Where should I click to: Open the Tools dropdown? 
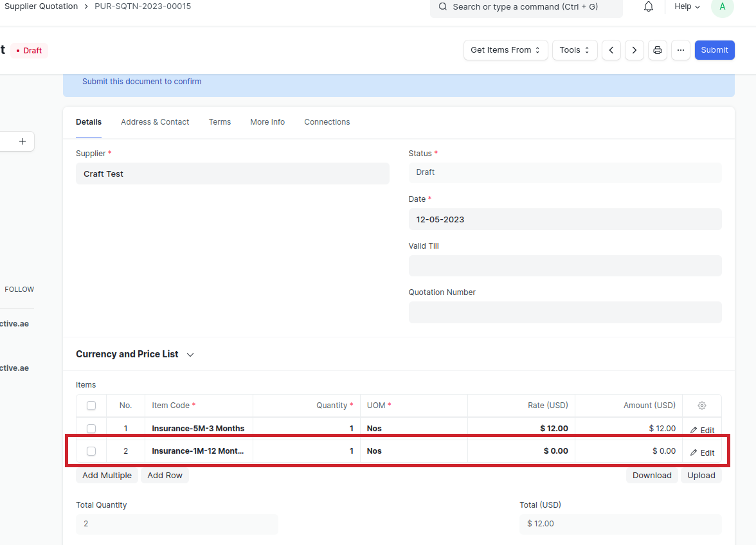point(574,49)
